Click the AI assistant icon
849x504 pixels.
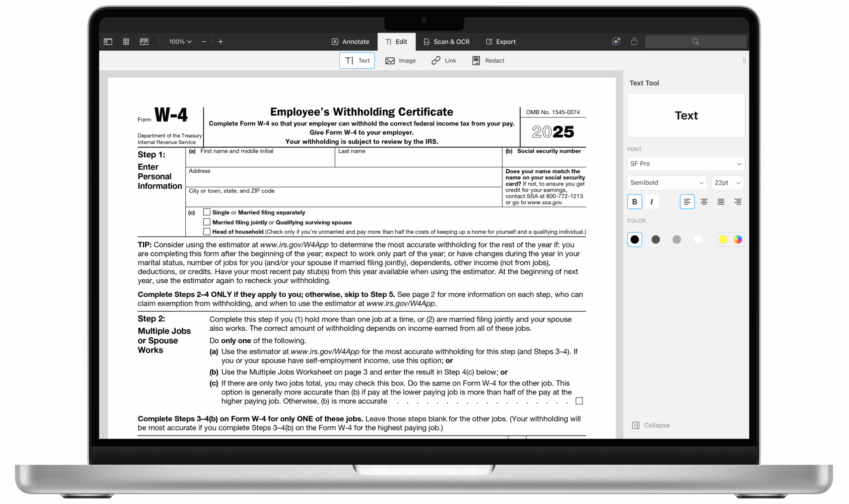(616, 41)
